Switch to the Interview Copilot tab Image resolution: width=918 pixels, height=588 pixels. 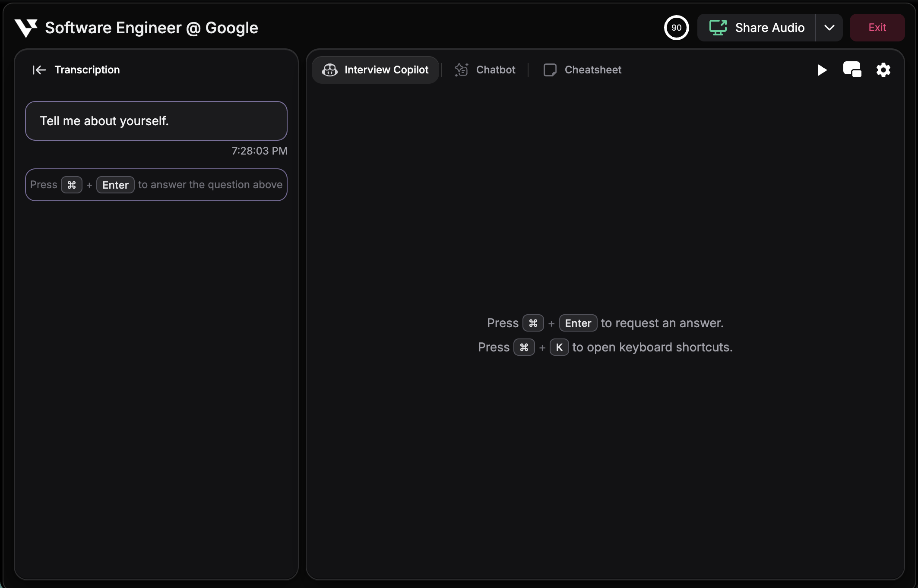[375, 70]
